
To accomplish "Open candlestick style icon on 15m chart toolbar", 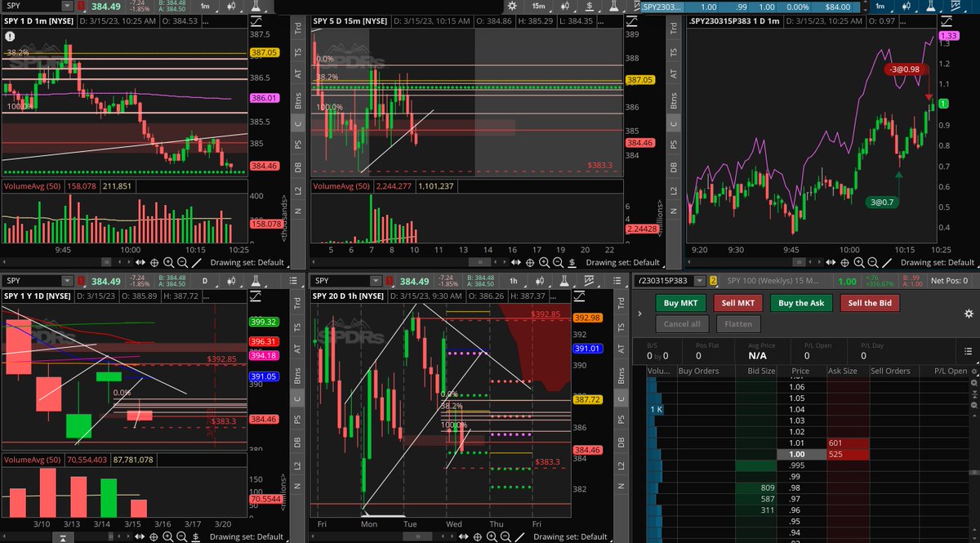I will point(565,7).
